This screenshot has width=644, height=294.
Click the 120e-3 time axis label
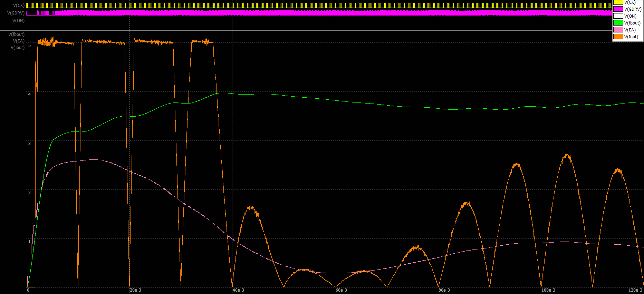[x=635, y=290]
